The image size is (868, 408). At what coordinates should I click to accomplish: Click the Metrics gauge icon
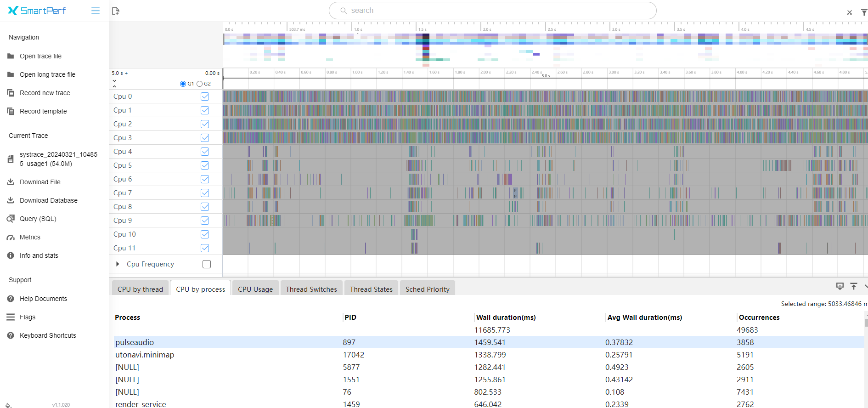tap(11, 238)
